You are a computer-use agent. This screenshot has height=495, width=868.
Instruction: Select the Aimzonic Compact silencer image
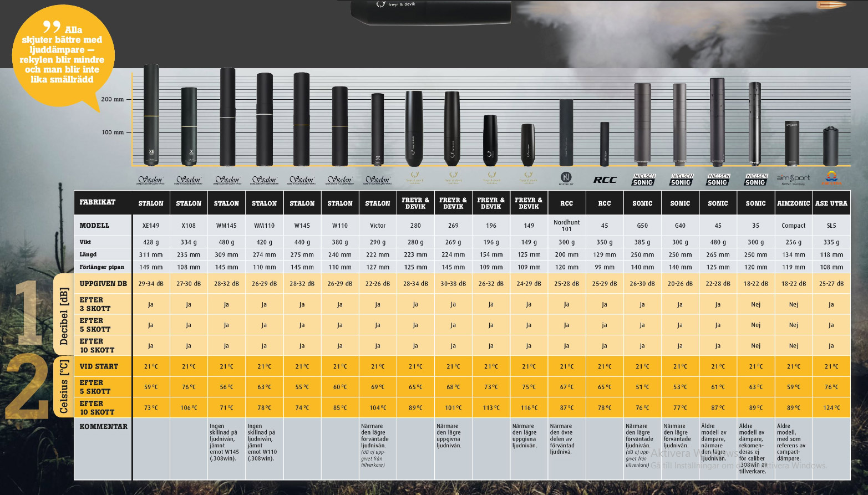[x=793, y=143]
